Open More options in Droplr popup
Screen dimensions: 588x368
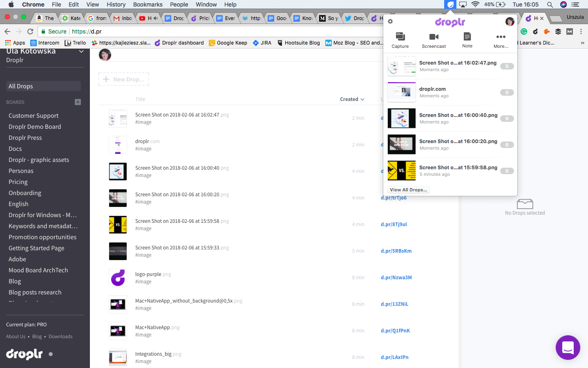tap(501, 41)
